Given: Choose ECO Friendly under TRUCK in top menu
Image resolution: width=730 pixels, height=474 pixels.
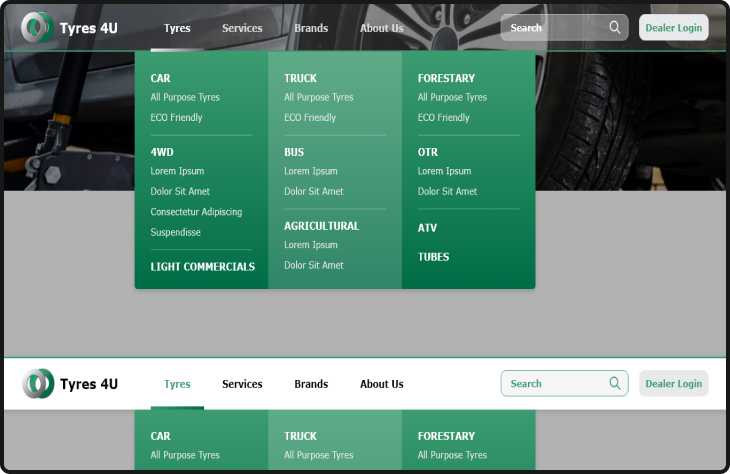Looking at the screenshot, I should coord(310,117).
